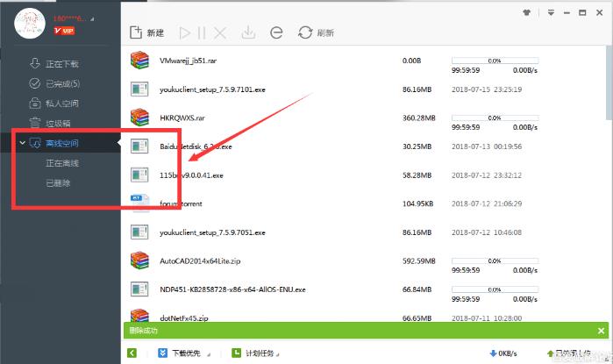The height and width of the screenshot is (364, 613).
Task: Open the main menu dropdown in title bar
Action: click(x=551, y=12)
